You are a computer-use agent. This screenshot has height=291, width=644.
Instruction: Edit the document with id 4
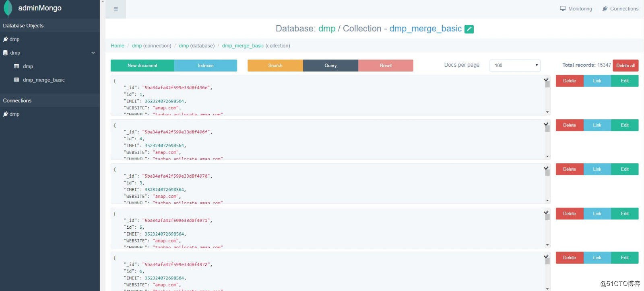[625, 125]
